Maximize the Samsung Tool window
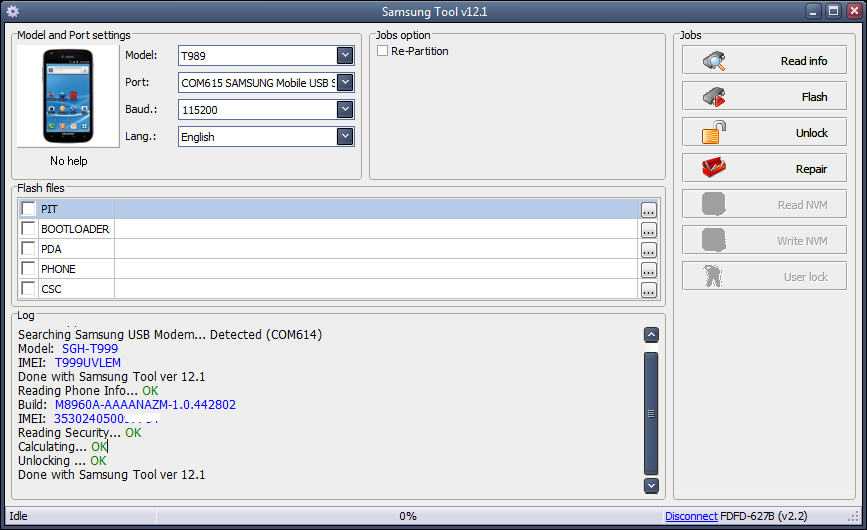Image resolution: width=867 pixels, height=530 pixels. coord(833,11)
